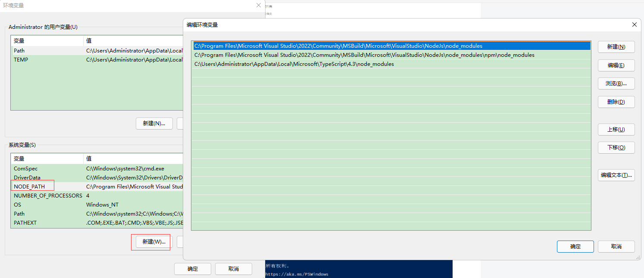644x278 pixels.
Task: Click 编辑文本(T) to edit as plain text
Action: (616, 175)
